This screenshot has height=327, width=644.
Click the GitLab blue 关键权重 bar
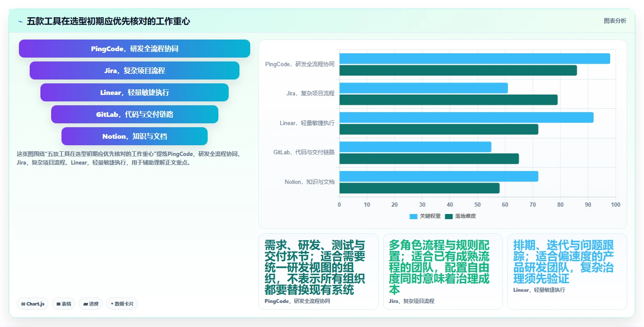pyautogui.click(x=415, y=147)
